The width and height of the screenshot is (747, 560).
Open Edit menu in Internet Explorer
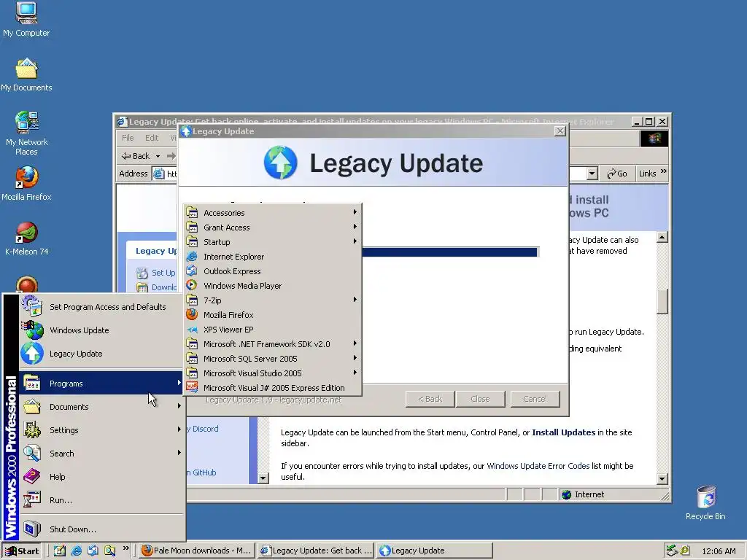[152, 138]
